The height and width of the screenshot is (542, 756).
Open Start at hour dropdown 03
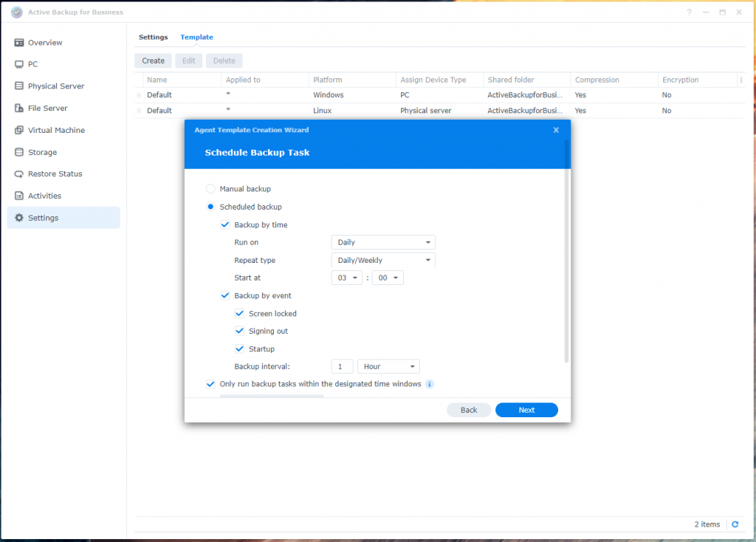click(347, 278)
